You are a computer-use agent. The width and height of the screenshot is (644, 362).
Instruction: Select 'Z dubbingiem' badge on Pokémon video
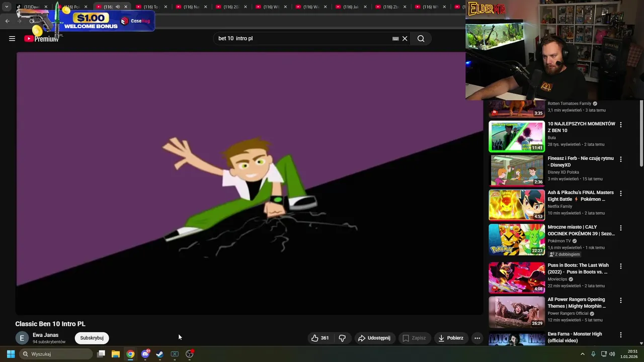[565, 254]
